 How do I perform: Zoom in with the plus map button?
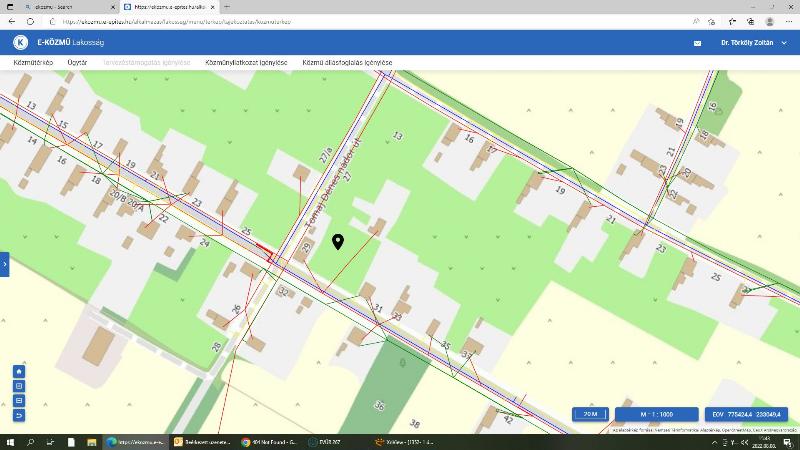point(19,386)
